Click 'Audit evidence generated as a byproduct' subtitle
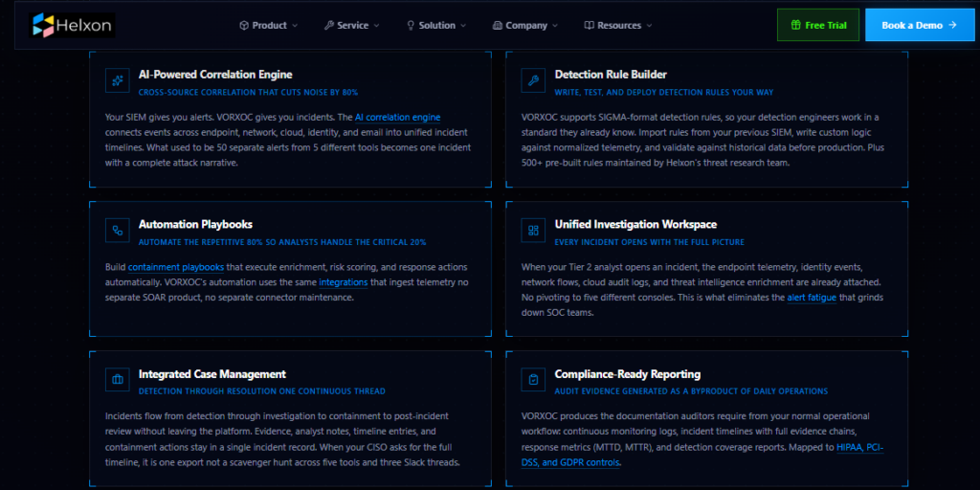The width and height of the screenshot is (980, 490). pyautogui.click(x=691, y=391)
